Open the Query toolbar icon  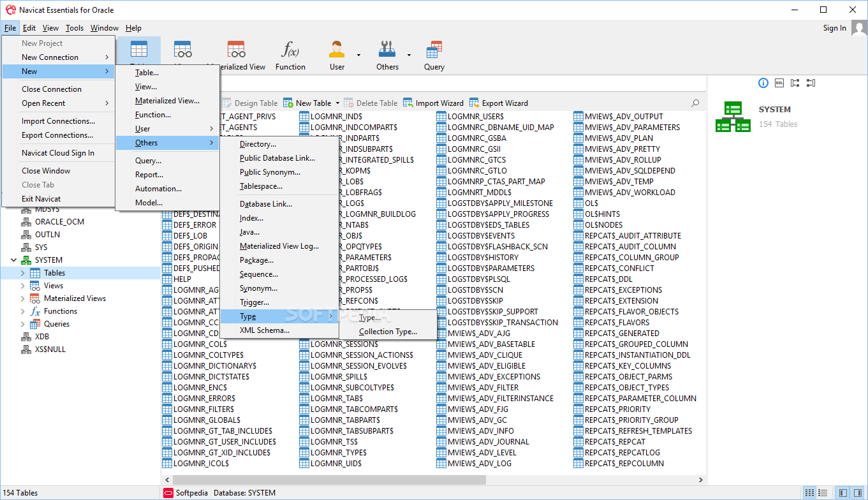click(434, 49)
